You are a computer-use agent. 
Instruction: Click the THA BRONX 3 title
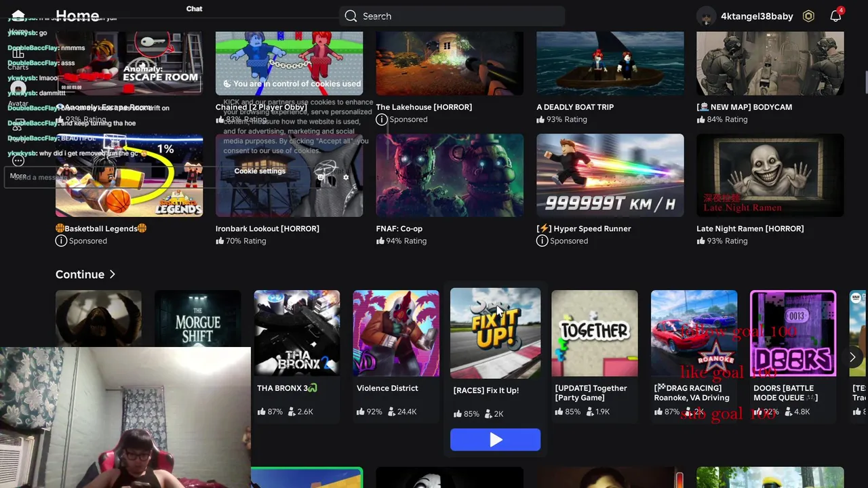click(287, 388)
